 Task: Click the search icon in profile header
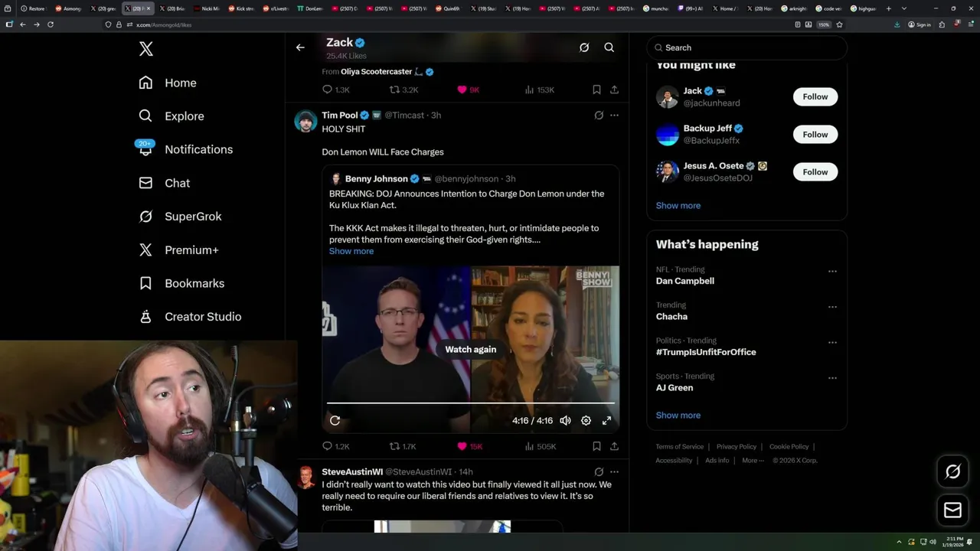pos(609,47)
